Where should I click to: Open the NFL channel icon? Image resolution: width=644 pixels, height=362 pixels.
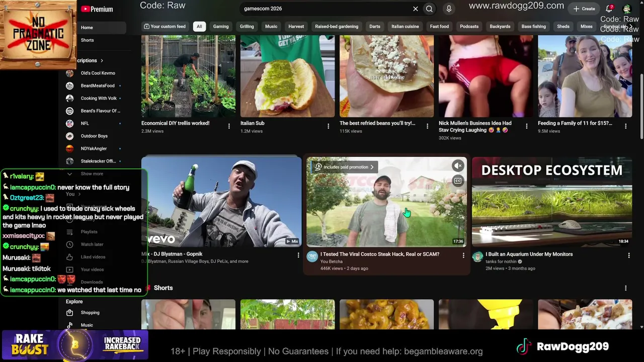[x=70, y=123]
